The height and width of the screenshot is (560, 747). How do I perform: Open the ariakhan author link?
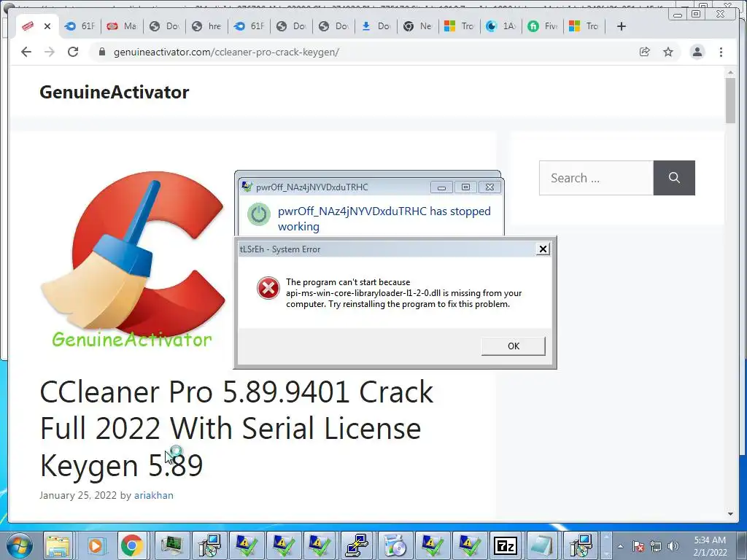pyautogui.click(x=153, y=495)
